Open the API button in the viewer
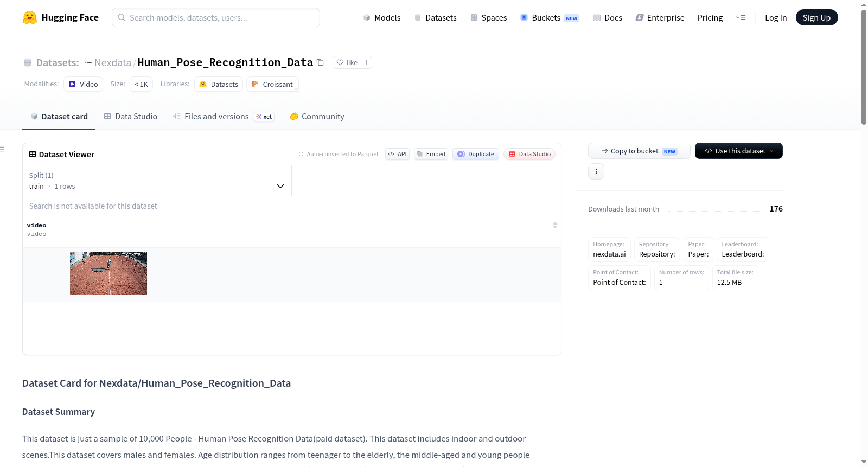 pyautogui.click(x=397, y=154)
